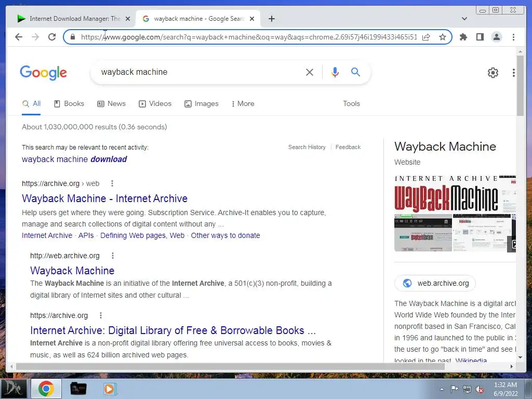Open the Wikipedia link in the knowledge panel
Image resolution: width=532 pixels, height=399 pixels.
(471, 361)
